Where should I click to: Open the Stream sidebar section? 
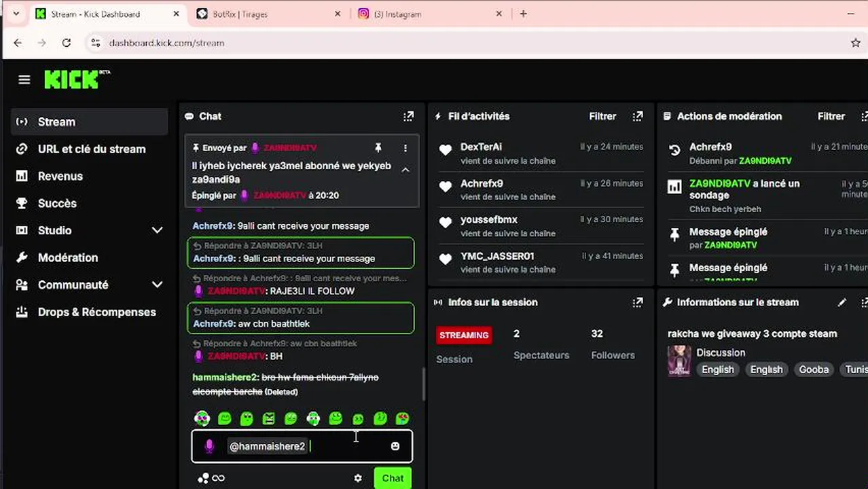pos(90,122)
